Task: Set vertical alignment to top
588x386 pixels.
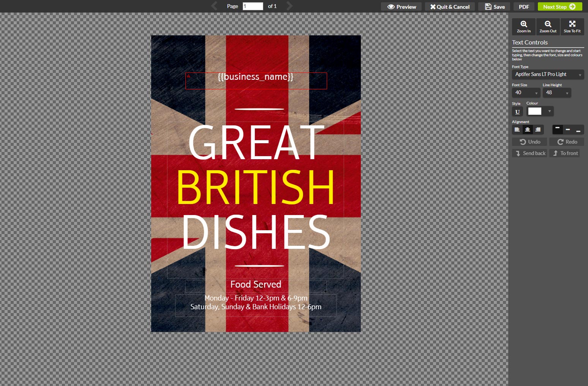Action: click(x=557, y=130)
